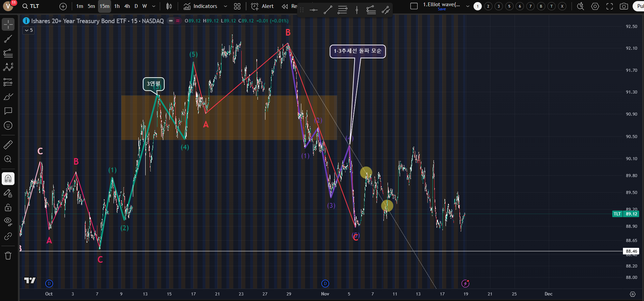644x301 pixels.
Task: Open chart type candlestick selector
Action: (169, 6)
